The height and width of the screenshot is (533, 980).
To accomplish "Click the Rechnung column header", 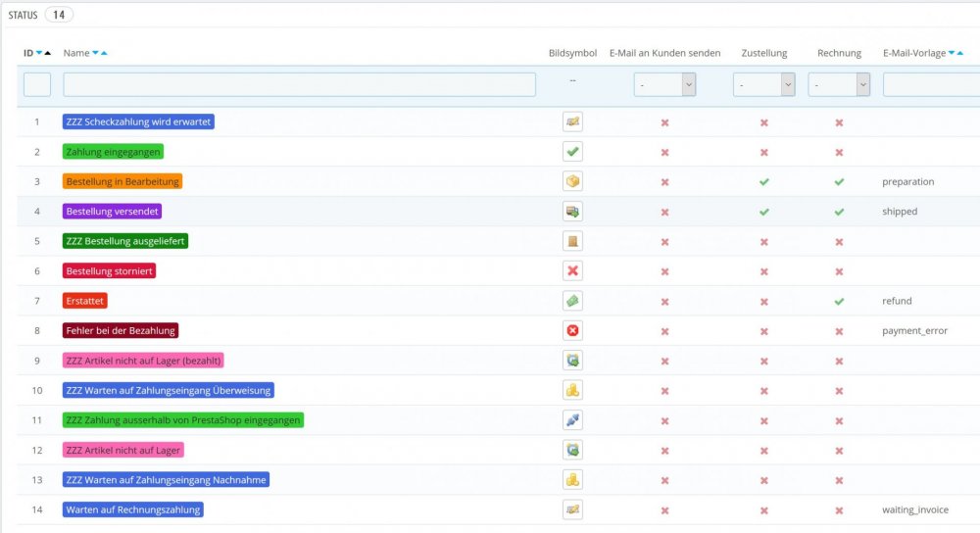I will click(x=839, y=53).
